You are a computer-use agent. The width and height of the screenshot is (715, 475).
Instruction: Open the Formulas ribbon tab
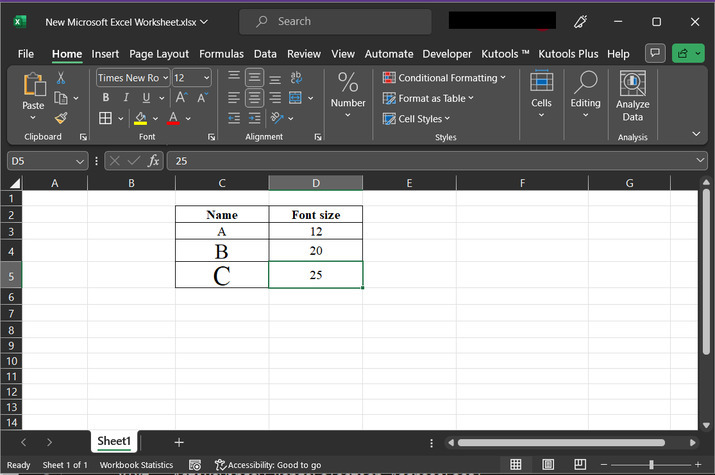click(x=221, y=54)
